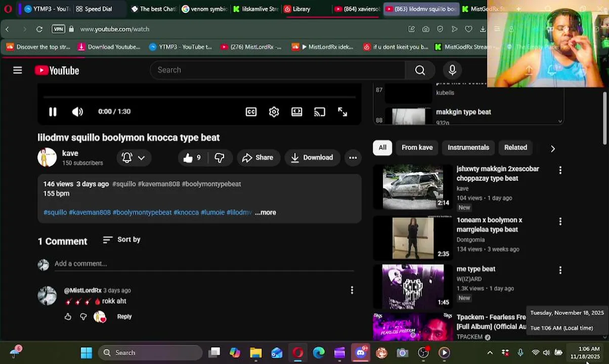Switch to theater mode view
The image size is (609, 364).
coord(296,112)
